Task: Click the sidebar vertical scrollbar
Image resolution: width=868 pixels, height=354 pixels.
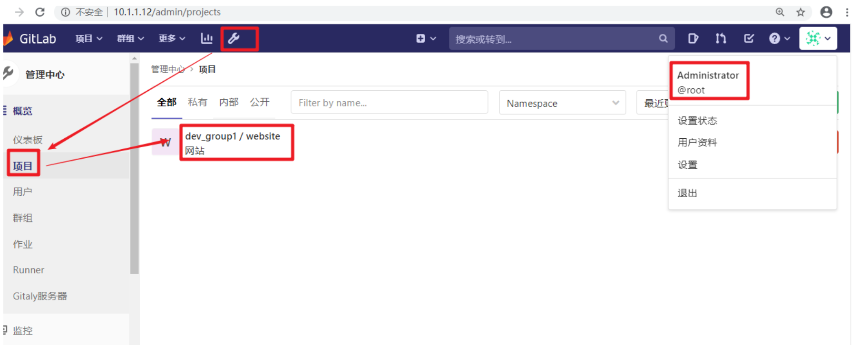Action: (135, 169)
